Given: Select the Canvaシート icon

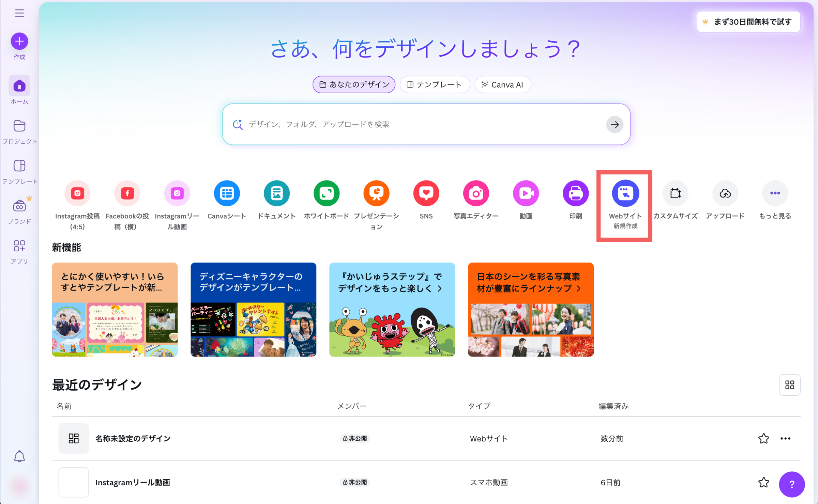Looking at the screenshot, I should point(227,193).
